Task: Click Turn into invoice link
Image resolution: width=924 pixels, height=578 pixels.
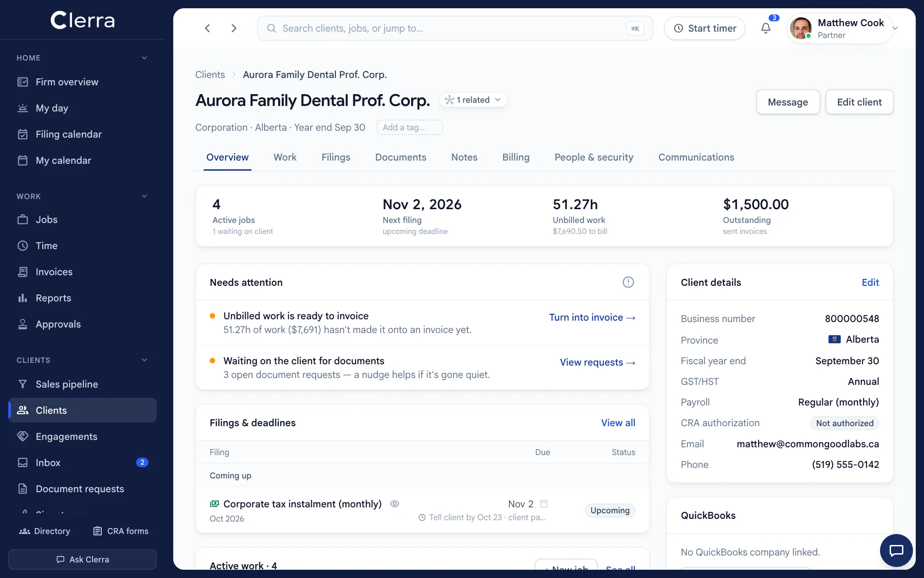Action: point(592,317)
